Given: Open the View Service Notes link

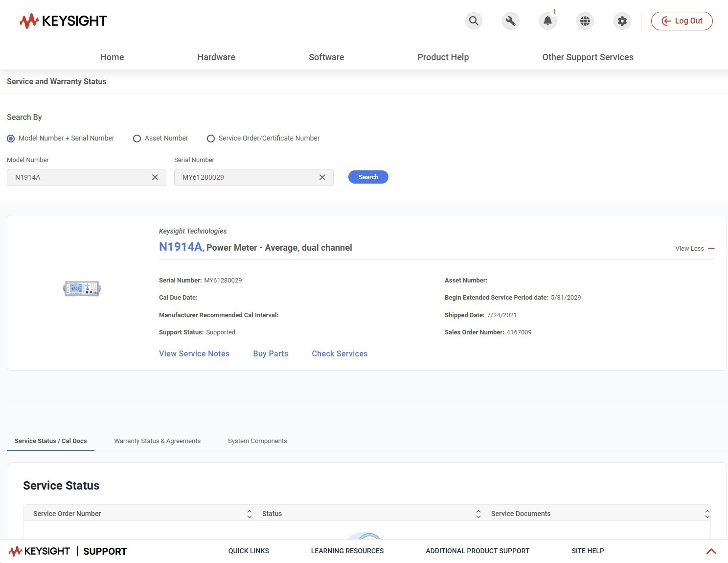Looking at the screenshot, I should coord(194,354).
